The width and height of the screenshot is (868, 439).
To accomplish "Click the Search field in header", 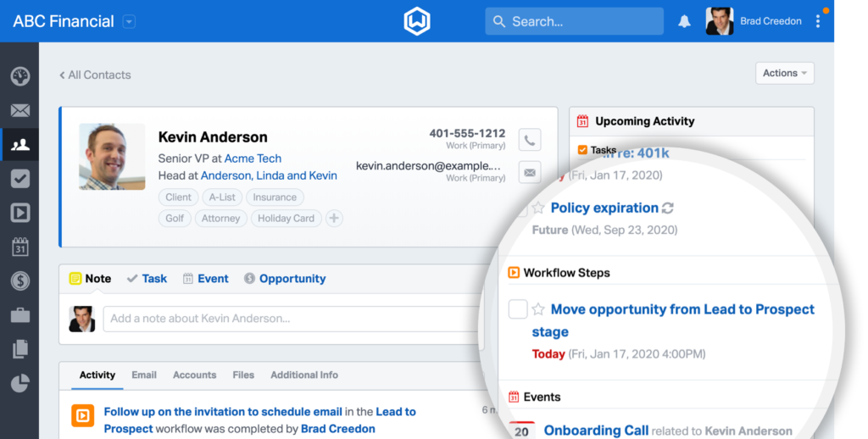I will point(574,21).
